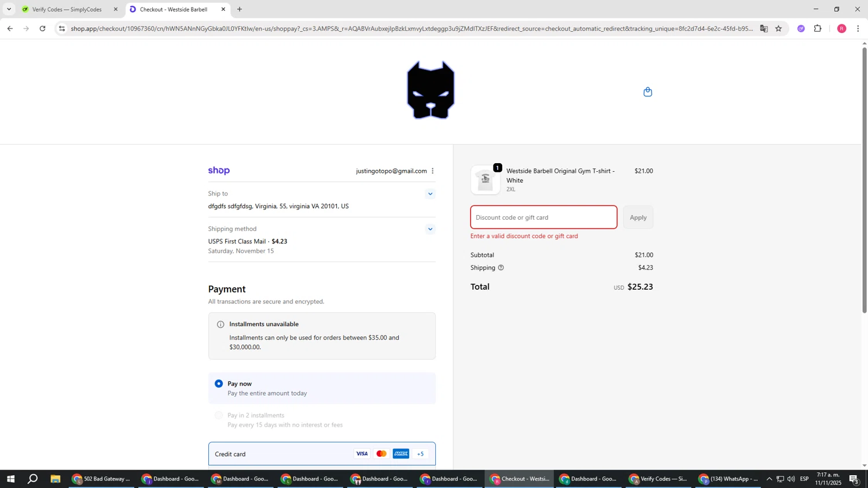Open the Chrome three-dot menu

(x=858, y=28)
